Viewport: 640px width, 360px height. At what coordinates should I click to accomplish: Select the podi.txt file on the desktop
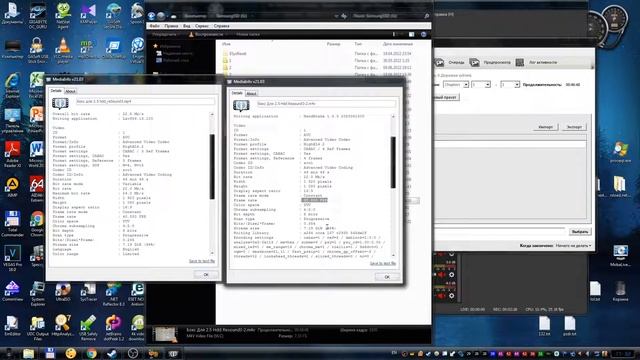[569, 326]
